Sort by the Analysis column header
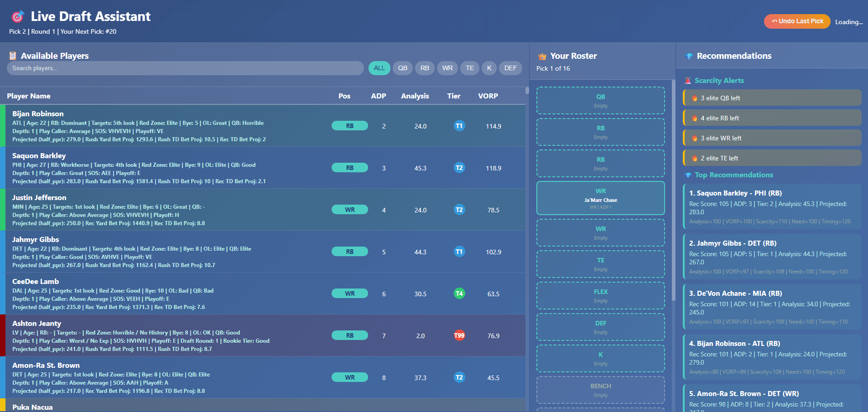The image size is (868, 412). pyautogui.click(x=415, y=96)
